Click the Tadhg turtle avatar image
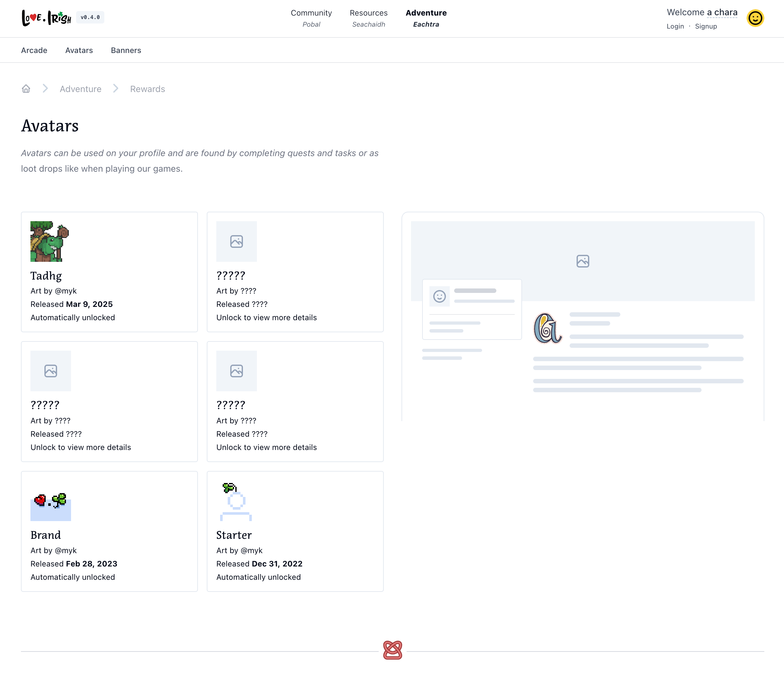784x688 pixels. click(49, 241)
